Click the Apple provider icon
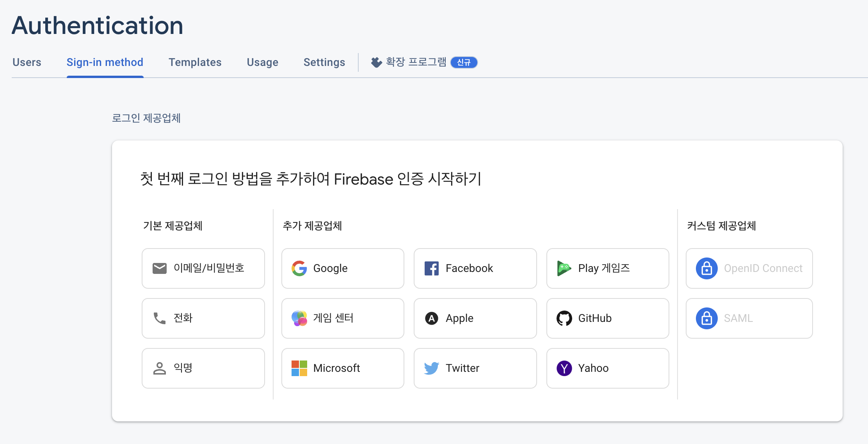This screenshot has height=444, width=868. (431, 318)
